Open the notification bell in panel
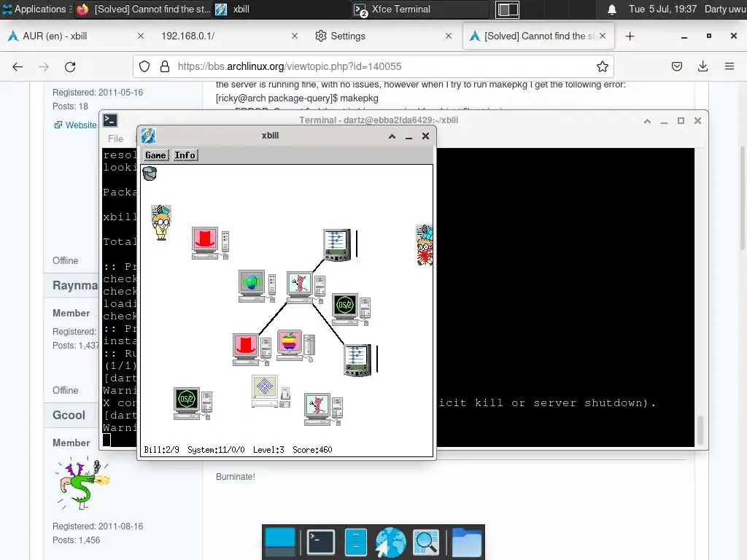 tap(612, 9)
